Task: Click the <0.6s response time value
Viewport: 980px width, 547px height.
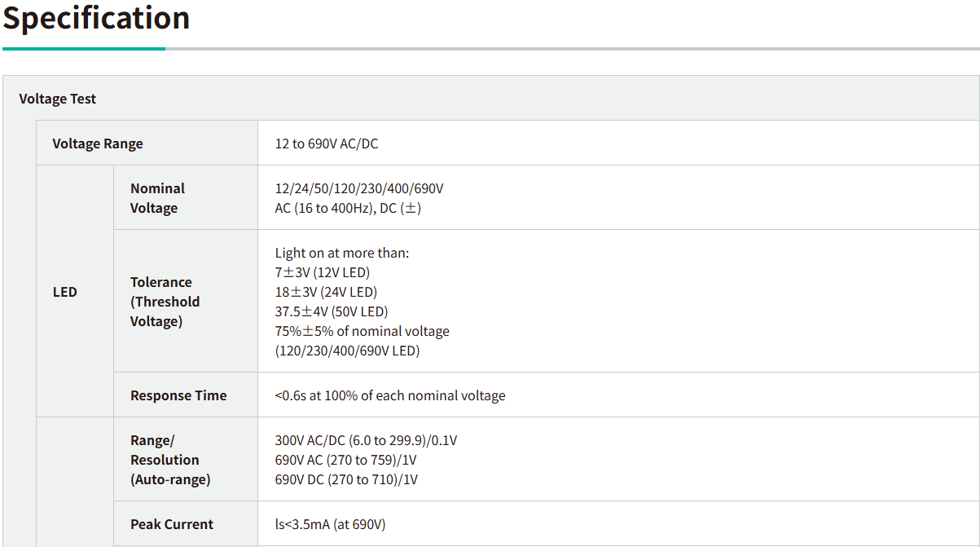Action: pos(390,395)
